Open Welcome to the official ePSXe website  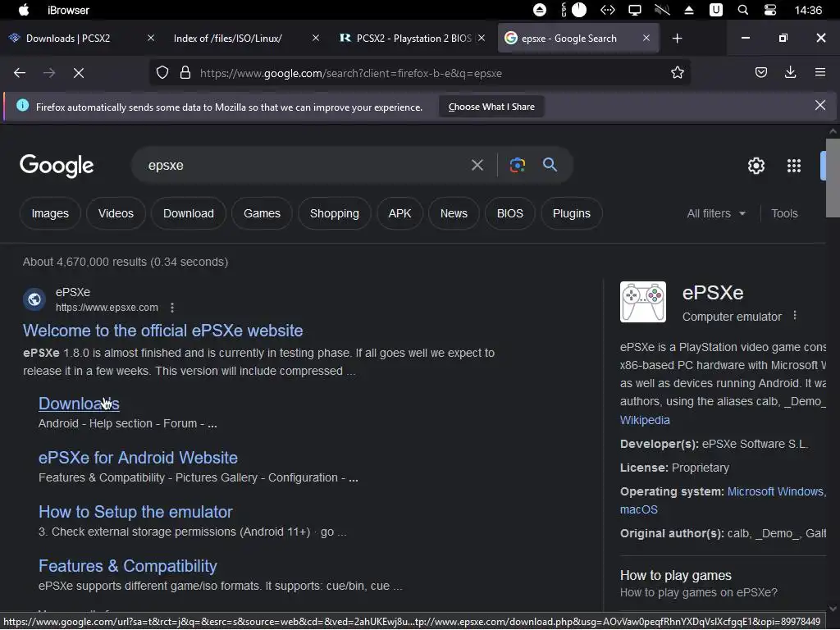(x=163, y=331)
